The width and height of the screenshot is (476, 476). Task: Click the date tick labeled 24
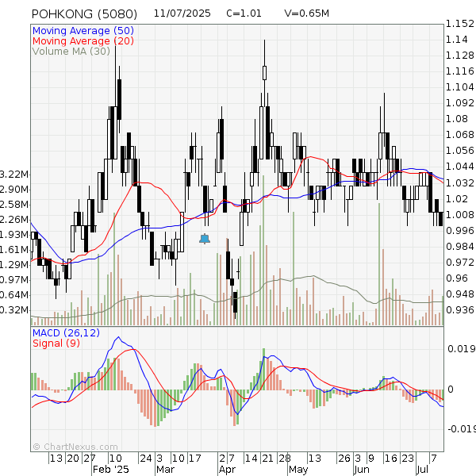[x=146, y=458]
